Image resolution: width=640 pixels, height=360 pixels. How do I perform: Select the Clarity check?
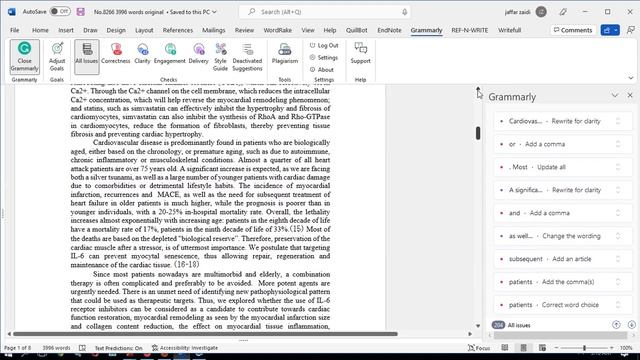142,54
